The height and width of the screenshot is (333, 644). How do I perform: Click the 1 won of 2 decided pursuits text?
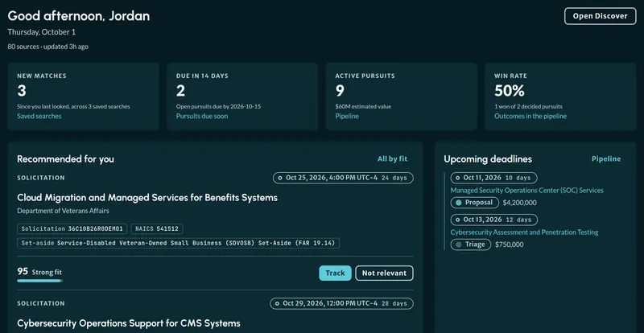pos(528,107)
